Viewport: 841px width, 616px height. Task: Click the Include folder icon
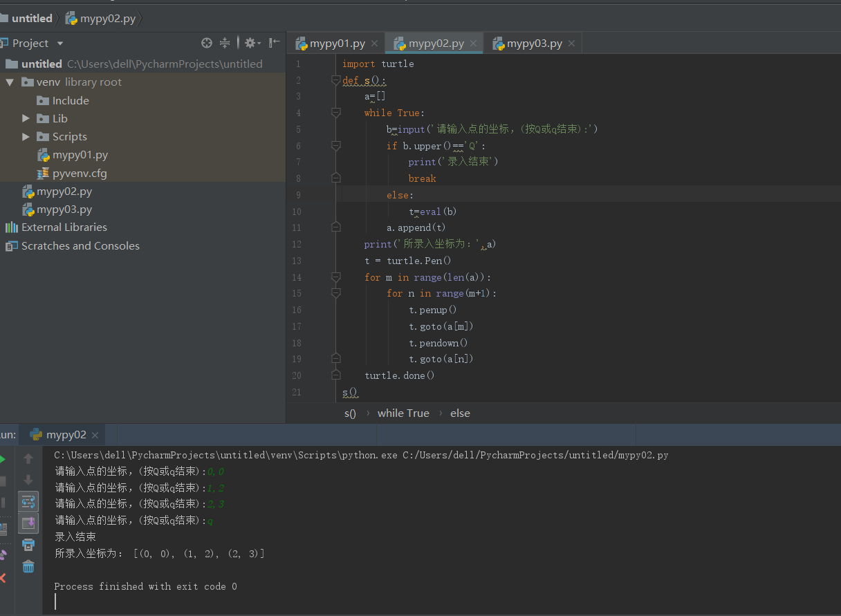43,100
